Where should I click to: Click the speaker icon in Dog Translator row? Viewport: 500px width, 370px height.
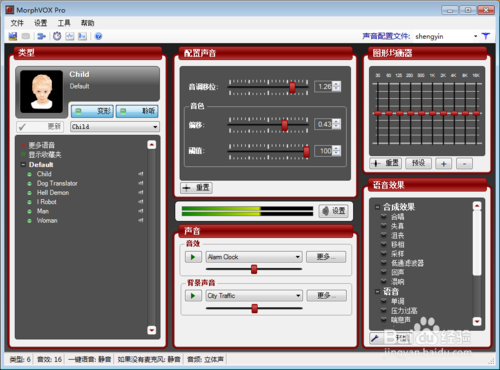[141, 183]
